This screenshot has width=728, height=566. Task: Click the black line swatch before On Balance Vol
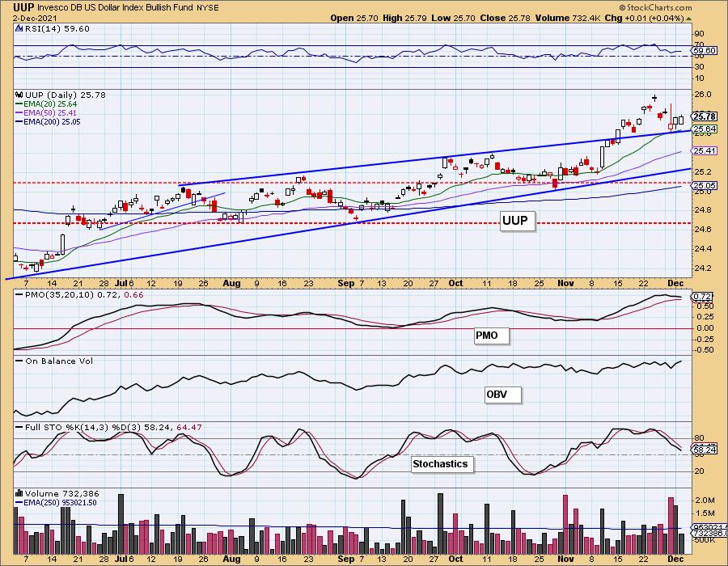tap(19, 361)
